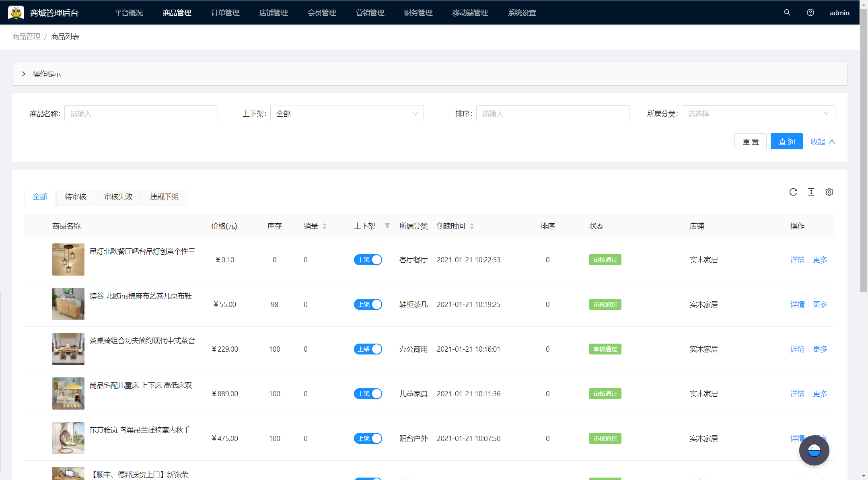Open 店铺管理 menu

(274, 12)
